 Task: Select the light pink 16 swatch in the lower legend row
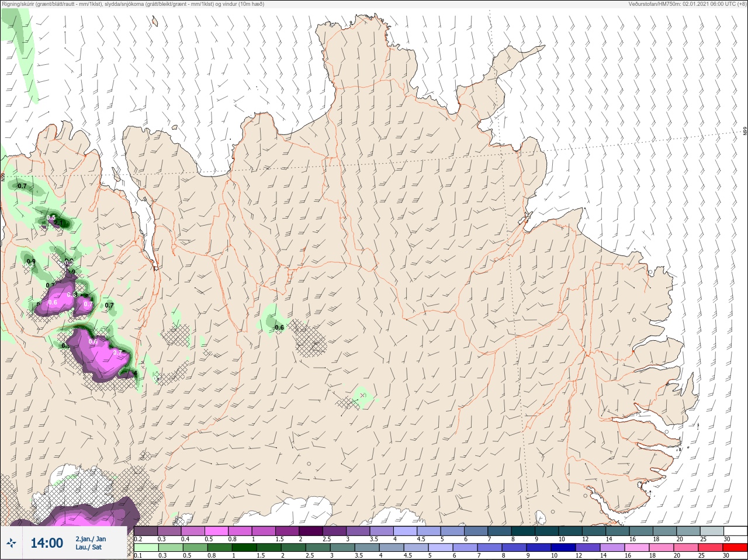coord(637,548)
